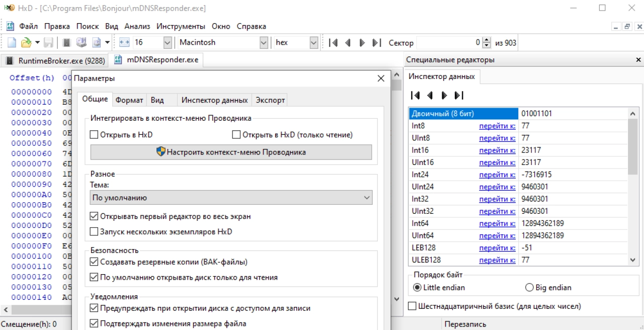Click перейти к link for Int16
The height and width of the screenshot is (330, 644).
tap(497, 150)
